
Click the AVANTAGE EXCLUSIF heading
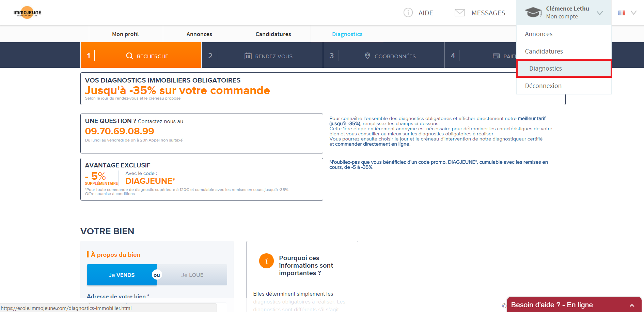[117, 165]
